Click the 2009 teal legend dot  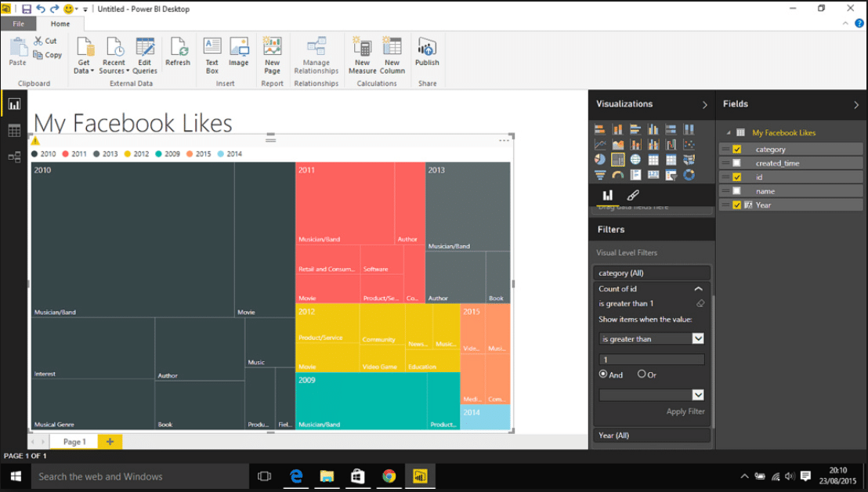click(158, 154)
